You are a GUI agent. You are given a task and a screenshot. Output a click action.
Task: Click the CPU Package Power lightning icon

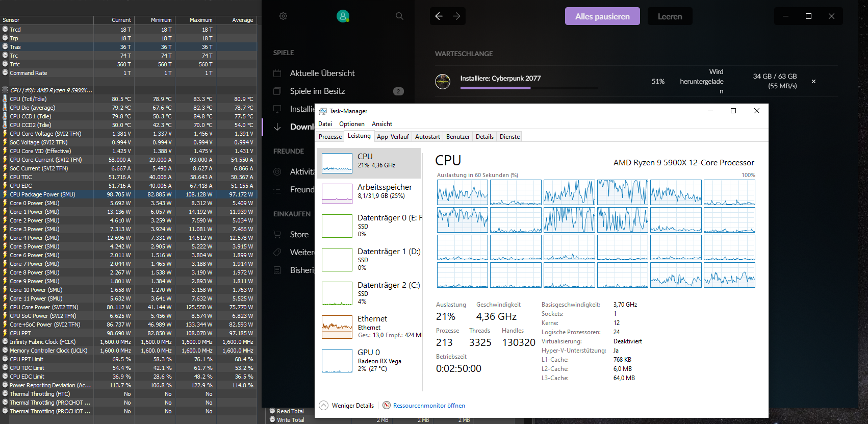[x=5, y=194]
